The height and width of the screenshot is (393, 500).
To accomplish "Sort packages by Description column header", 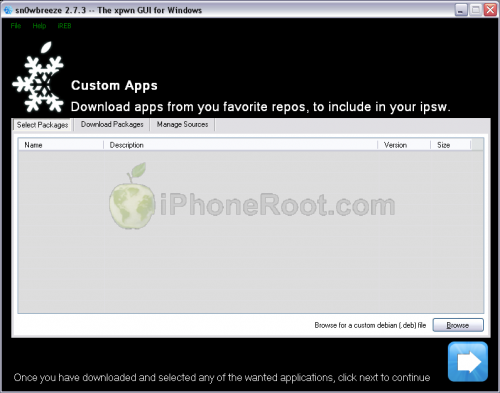I will [240, 145].
